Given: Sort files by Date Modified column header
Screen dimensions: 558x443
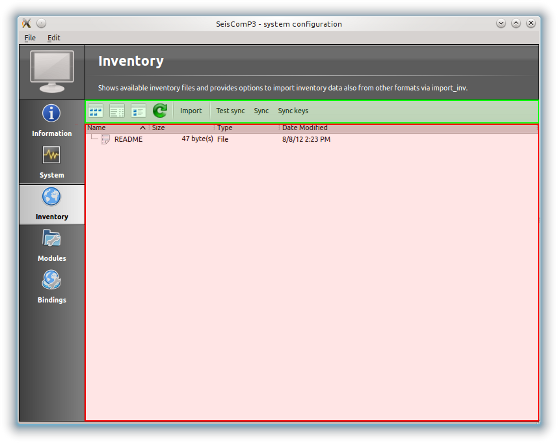Looking at the screenshot, I should point(409,127).
